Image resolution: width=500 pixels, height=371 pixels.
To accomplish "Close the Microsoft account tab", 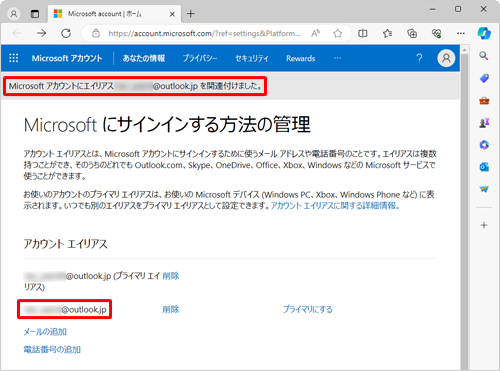I will tap(172, 14).
